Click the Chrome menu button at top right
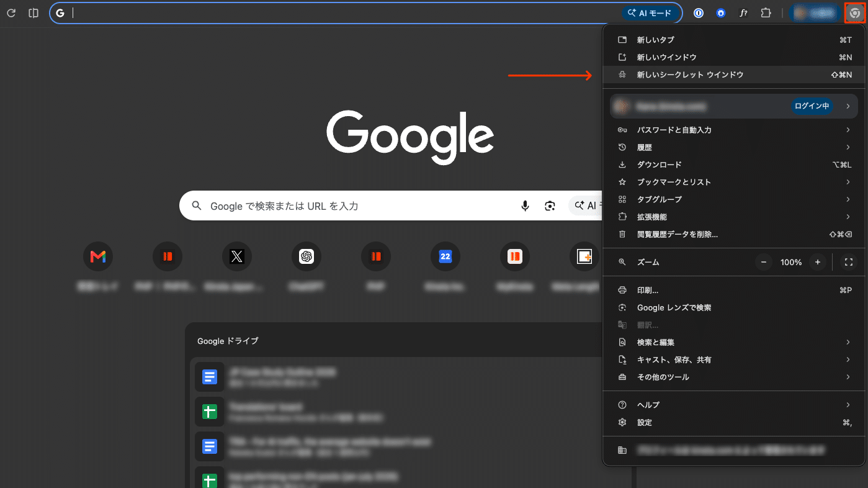 855,13
